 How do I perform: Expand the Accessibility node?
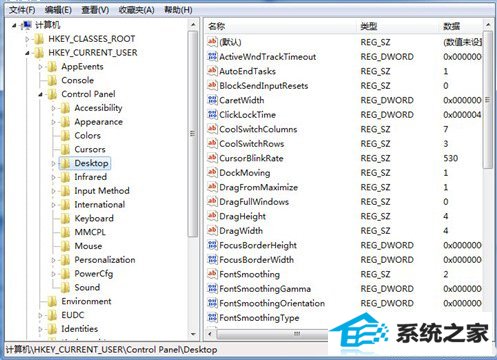click(53, 108)
